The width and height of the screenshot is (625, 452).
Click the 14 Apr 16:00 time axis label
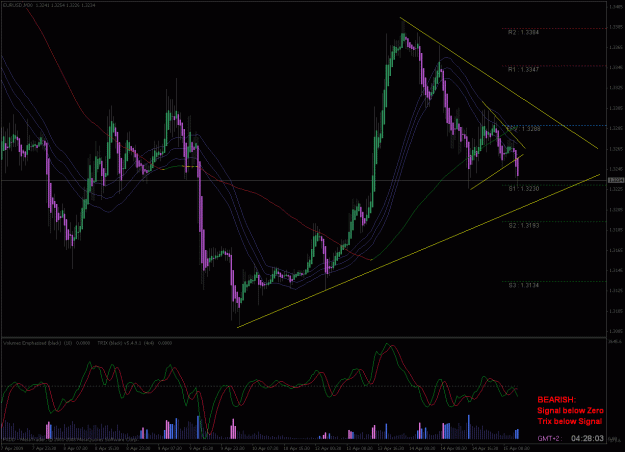click(x=484, y=448)
